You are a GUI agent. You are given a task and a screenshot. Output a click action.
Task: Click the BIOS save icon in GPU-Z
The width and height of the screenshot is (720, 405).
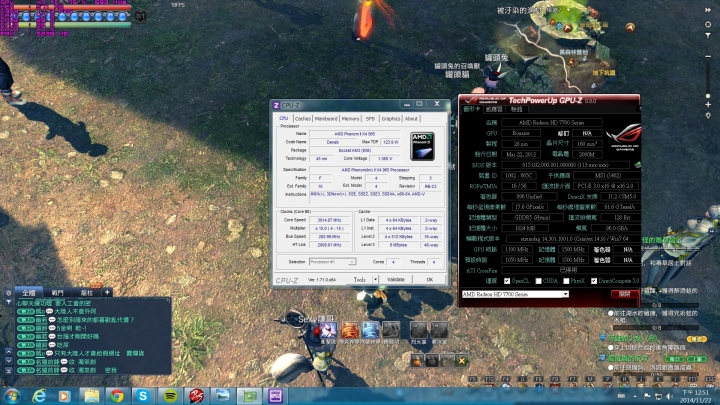click(x=637, y=164)
